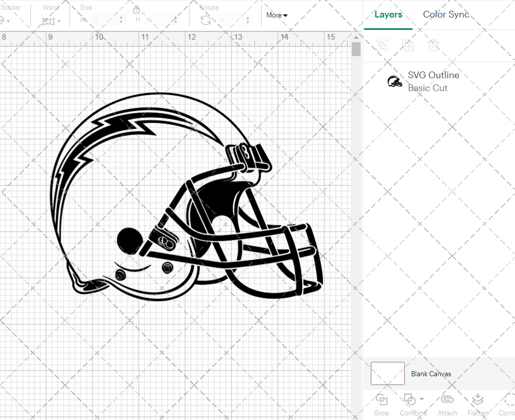
Task: Click the Rotate icon in toolbar
Action: (x=205, y=21)
